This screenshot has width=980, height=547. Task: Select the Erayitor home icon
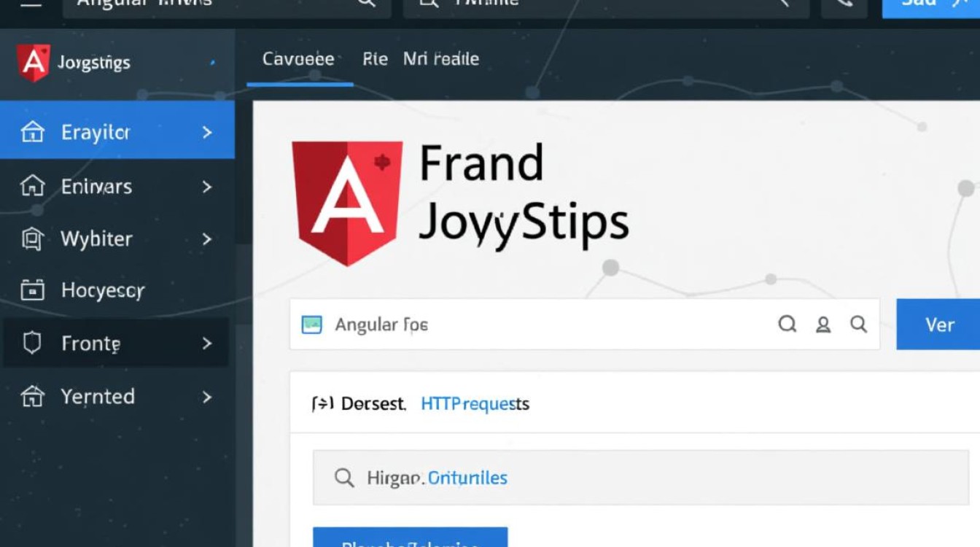coord(34,132)
